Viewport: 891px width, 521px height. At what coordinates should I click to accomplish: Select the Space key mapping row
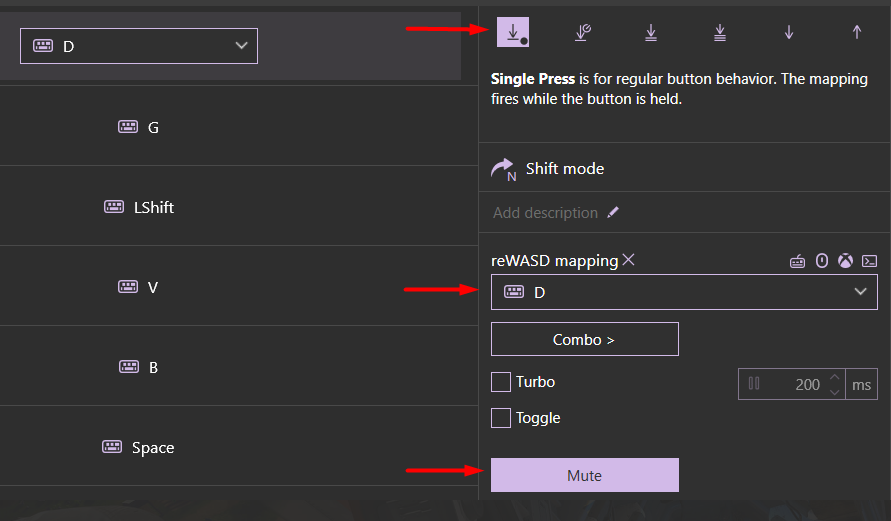[239, 447]
